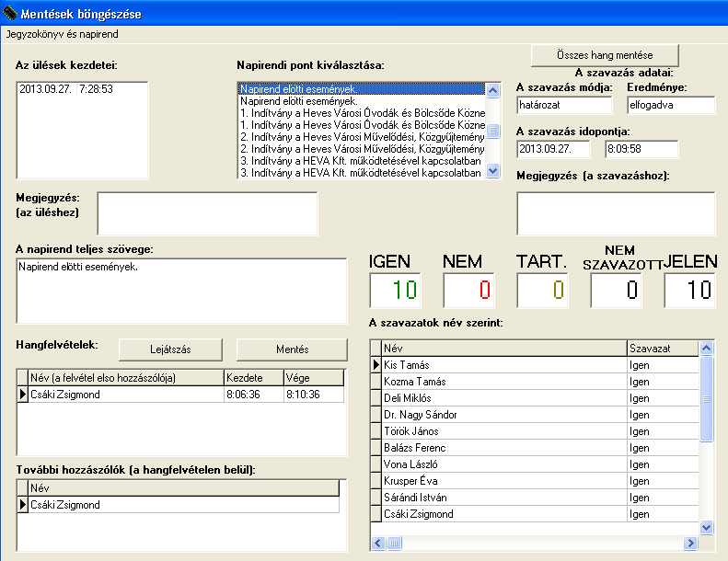The height and width of the screenshot is (561, 728).
Task: Click votes table scroll right arrow
Action: click(690, 543)
